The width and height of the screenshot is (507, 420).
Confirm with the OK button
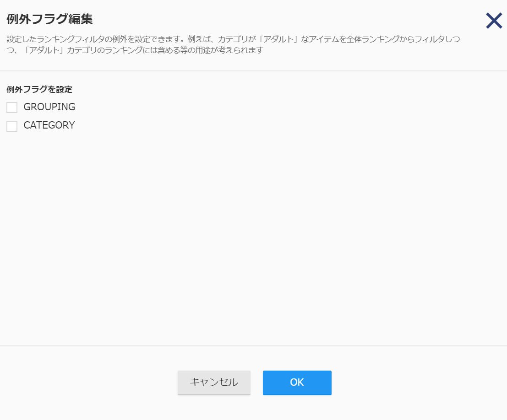(x=297, y=382)
